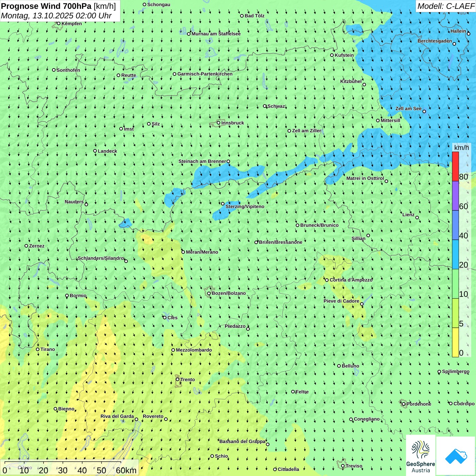Click the 'Bruneck/Brunico' town label
476x476 pixels.
pos(320,225)
